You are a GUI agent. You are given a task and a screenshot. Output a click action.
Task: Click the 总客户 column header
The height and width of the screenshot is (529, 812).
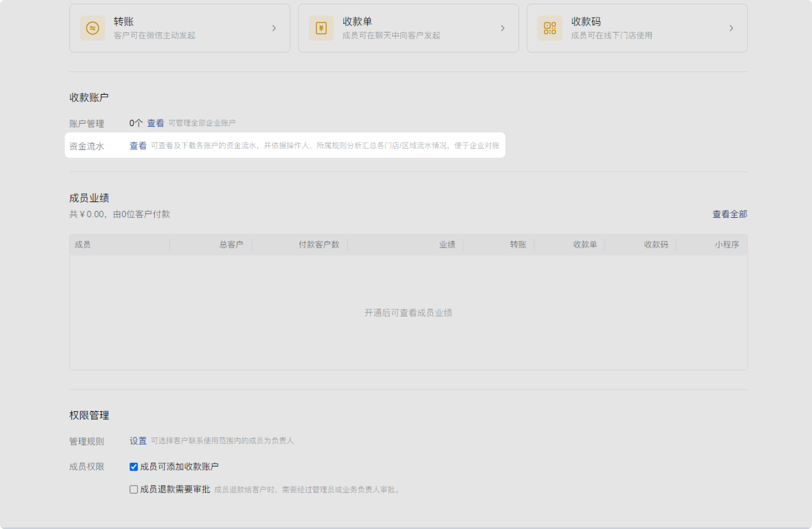coord(231,244)
